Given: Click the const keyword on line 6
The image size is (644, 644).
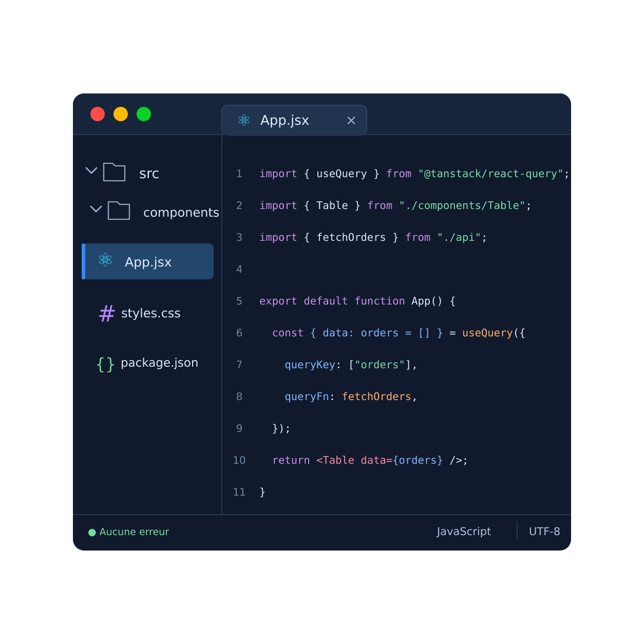Looking at the screenshot, I should point(288,333).
